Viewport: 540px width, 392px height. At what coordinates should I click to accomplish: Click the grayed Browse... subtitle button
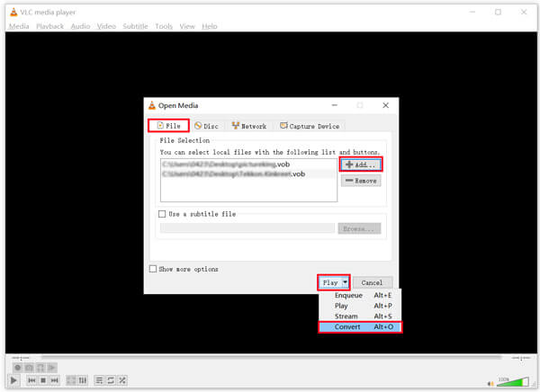[x=359, y=228]
